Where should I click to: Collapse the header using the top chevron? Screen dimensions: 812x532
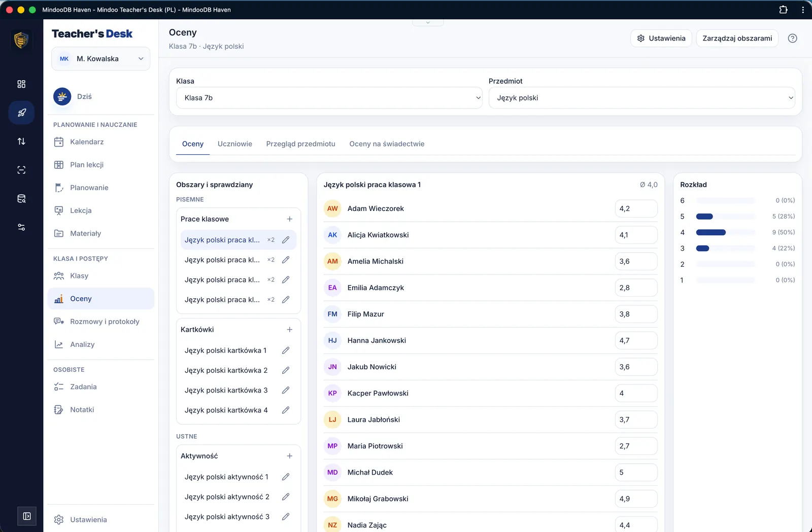[428, 22]
